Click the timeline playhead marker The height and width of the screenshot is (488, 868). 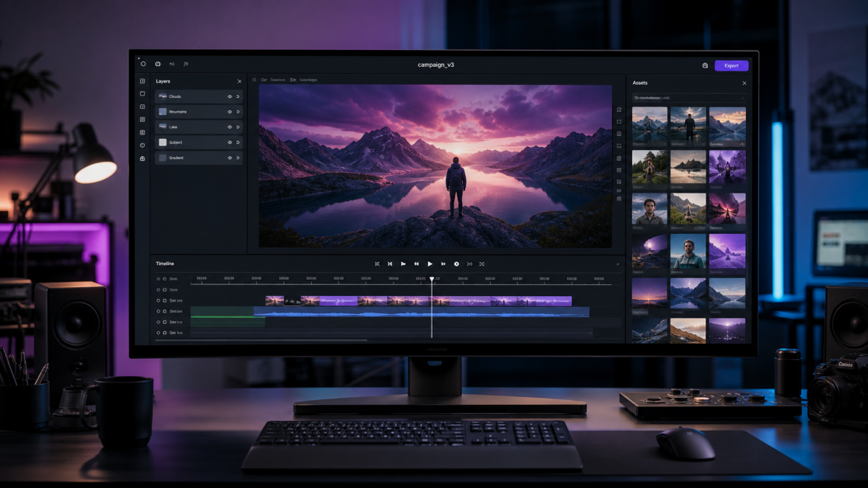pos(432,280)
